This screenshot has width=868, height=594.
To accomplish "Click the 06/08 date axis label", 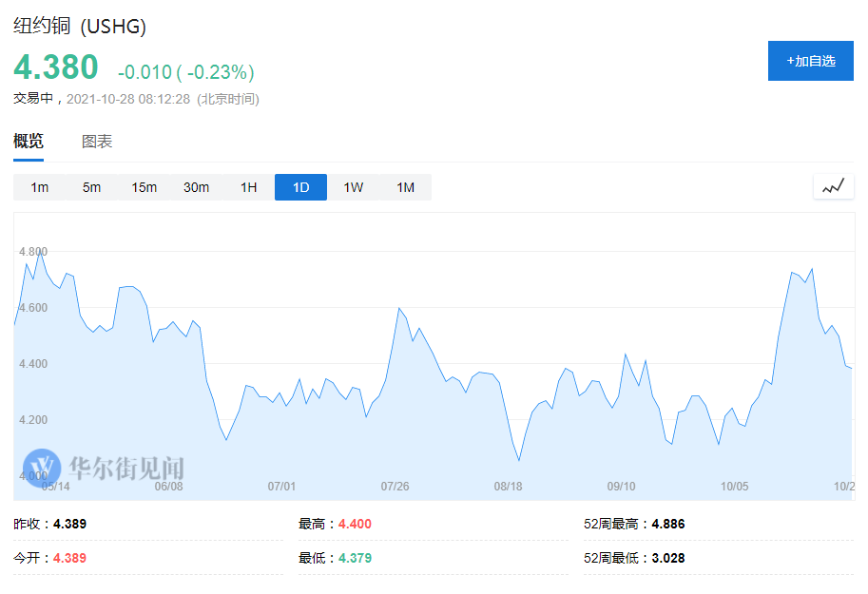I will click(169, 487).
